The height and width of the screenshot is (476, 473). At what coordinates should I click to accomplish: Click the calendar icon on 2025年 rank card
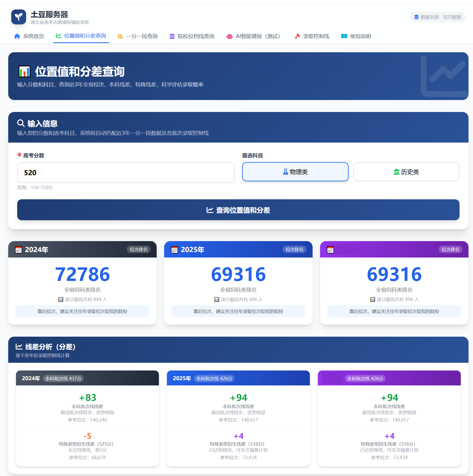tap(175, 250)
